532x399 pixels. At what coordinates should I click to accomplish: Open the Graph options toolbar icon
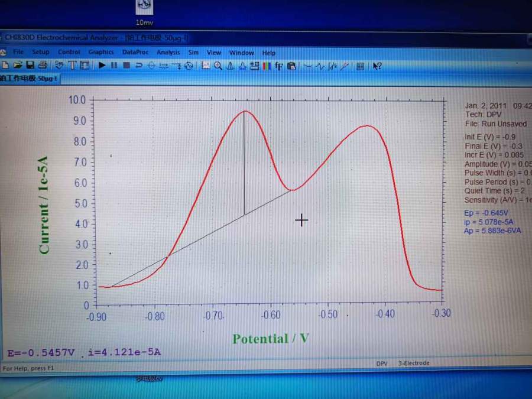click(x=254, y=66)
